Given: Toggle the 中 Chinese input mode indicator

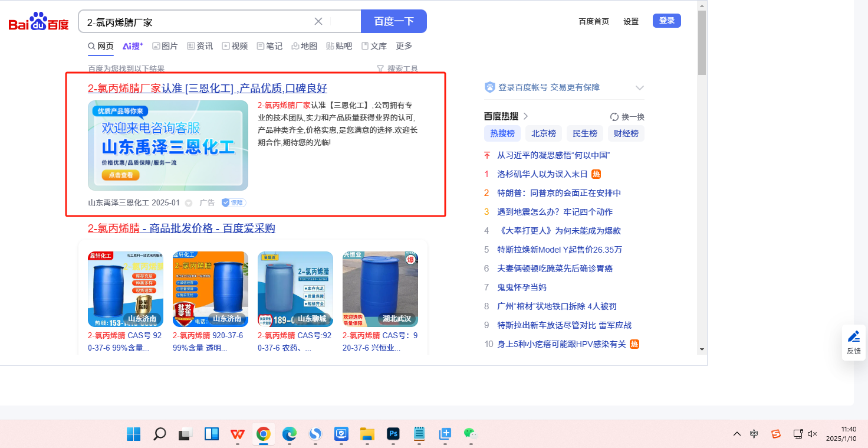Looking at the screenshot, I should (x=754, y=434).
